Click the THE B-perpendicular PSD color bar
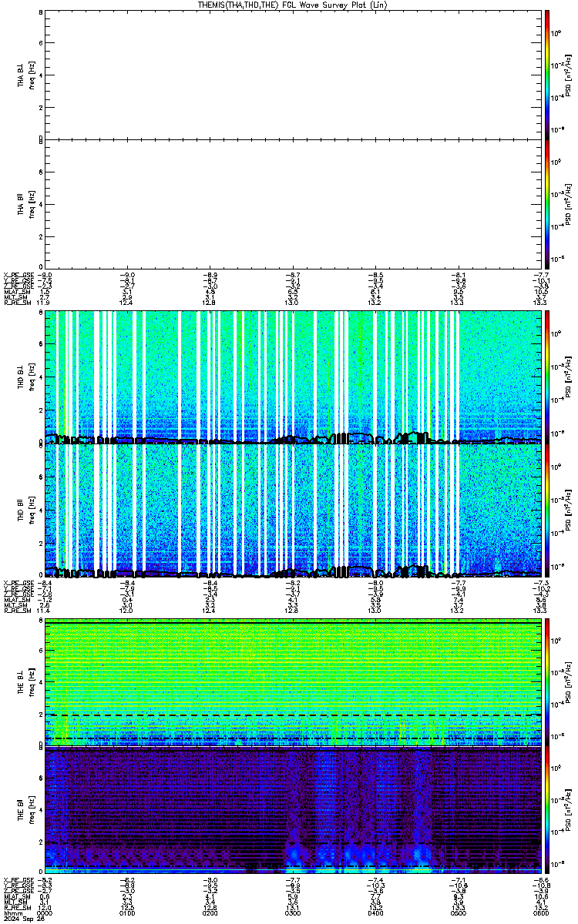Screen dimensions: 578x924 point(547,682)
